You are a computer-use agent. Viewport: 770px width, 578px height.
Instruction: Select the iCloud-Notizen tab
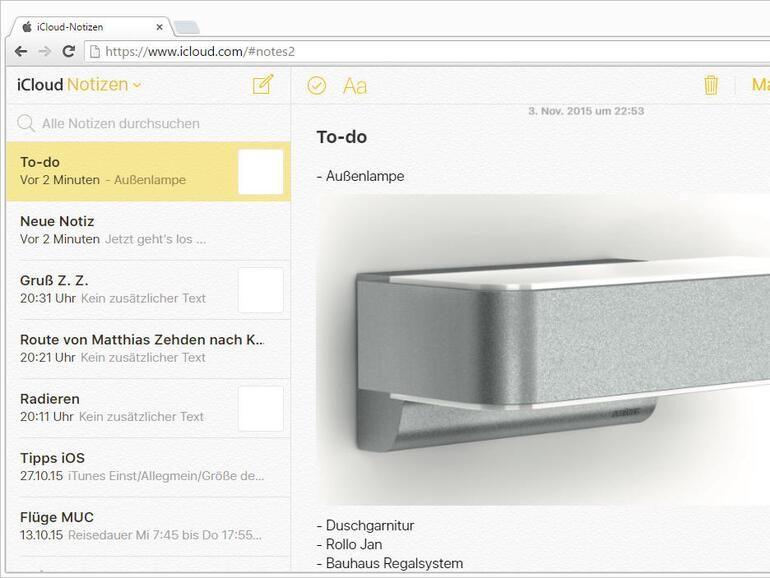tap(91, 27)
